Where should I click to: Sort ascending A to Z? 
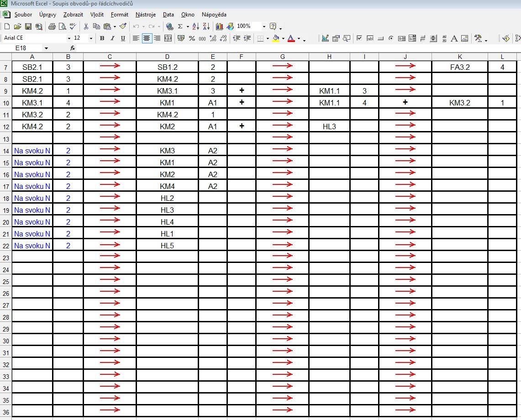coord(196,26)
